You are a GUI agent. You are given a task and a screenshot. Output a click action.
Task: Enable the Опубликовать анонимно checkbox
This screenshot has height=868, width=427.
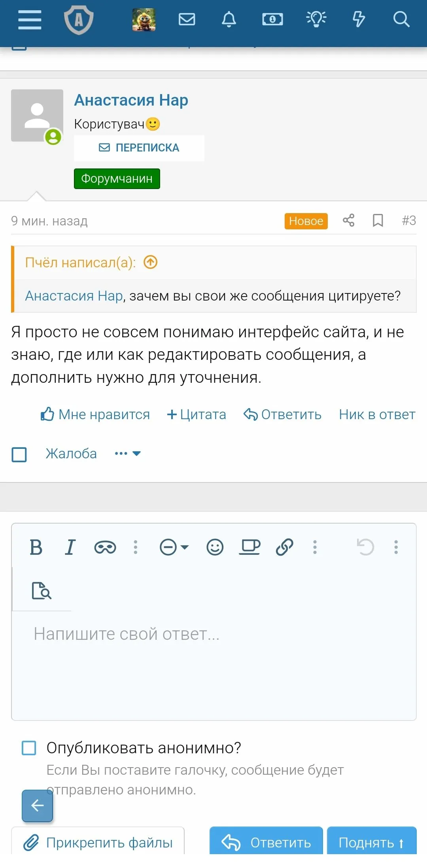click(29, 748)
